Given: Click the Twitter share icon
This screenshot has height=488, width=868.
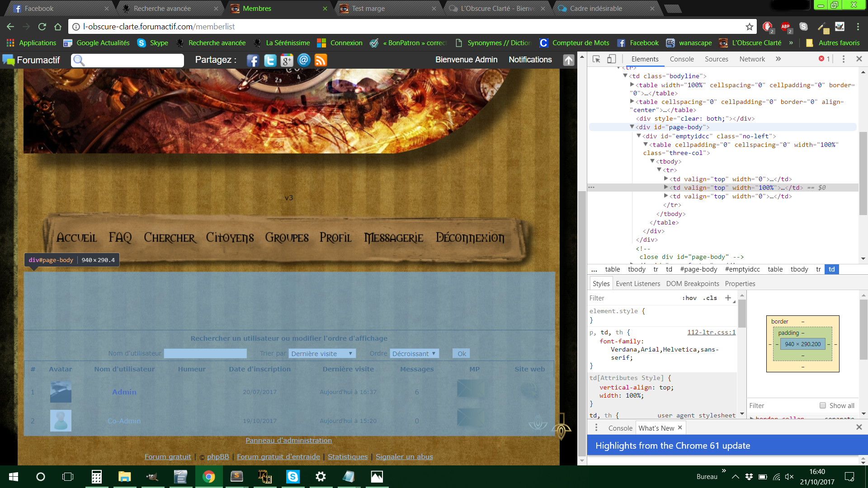Looking at the screenshot, I should tap(270, 60).
